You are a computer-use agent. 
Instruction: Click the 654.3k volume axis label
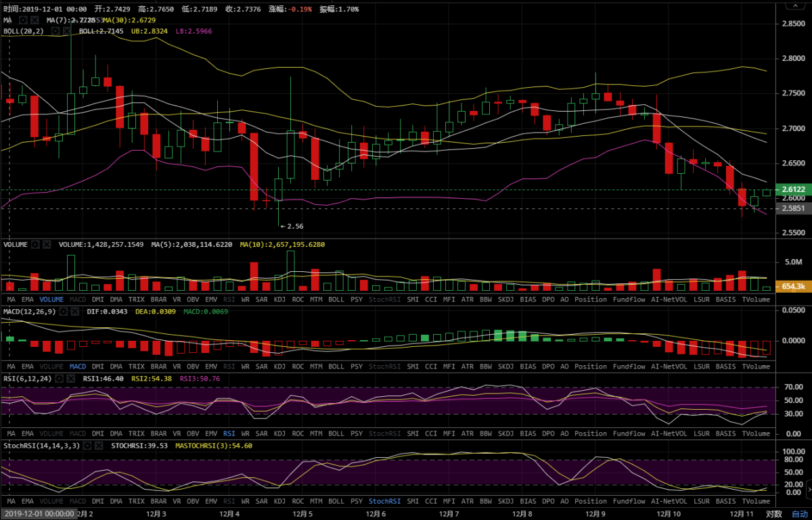pyautogui.click(x=792, y=287)
